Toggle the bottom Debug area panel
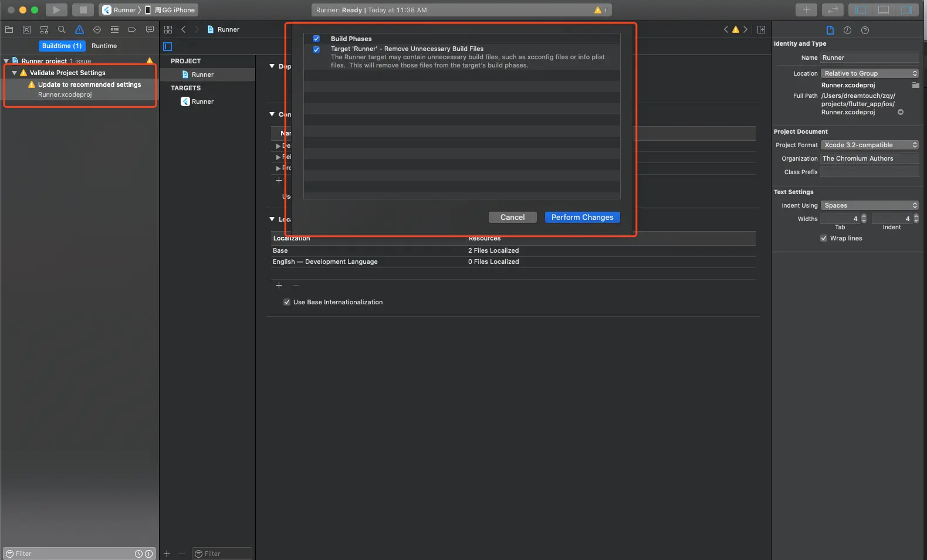 pos(884,10)
